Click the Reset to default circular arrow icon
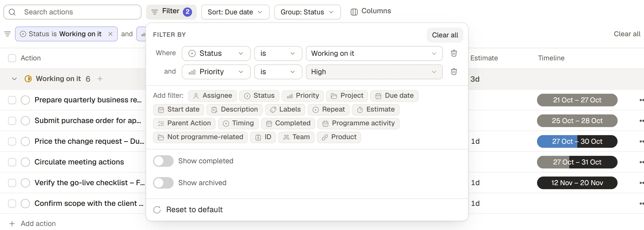Image resolution: width=644 pixels, height=230 pixels. tap(157, 210)
